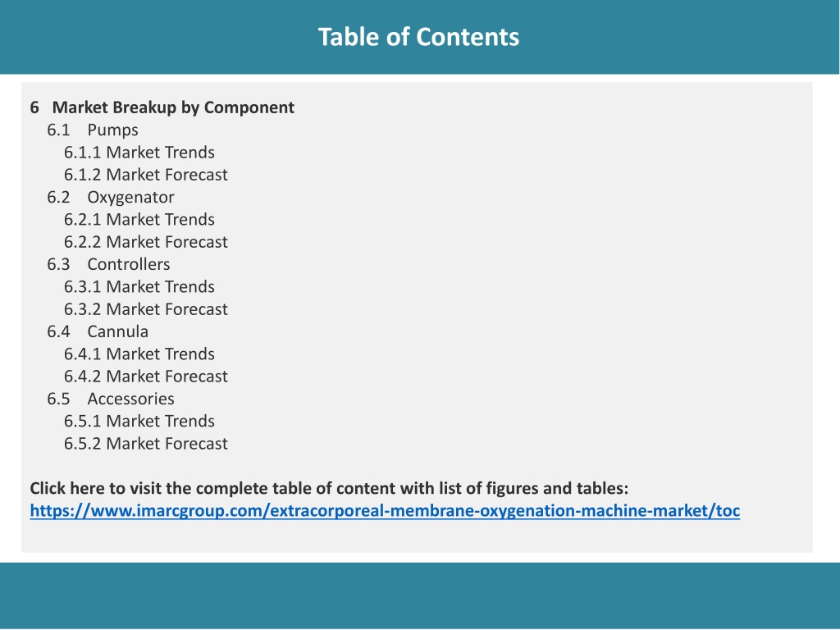Select the 6.4 Cannula entry
The width and height of the screenshot is (840, 630).
(x=98, y=331)
